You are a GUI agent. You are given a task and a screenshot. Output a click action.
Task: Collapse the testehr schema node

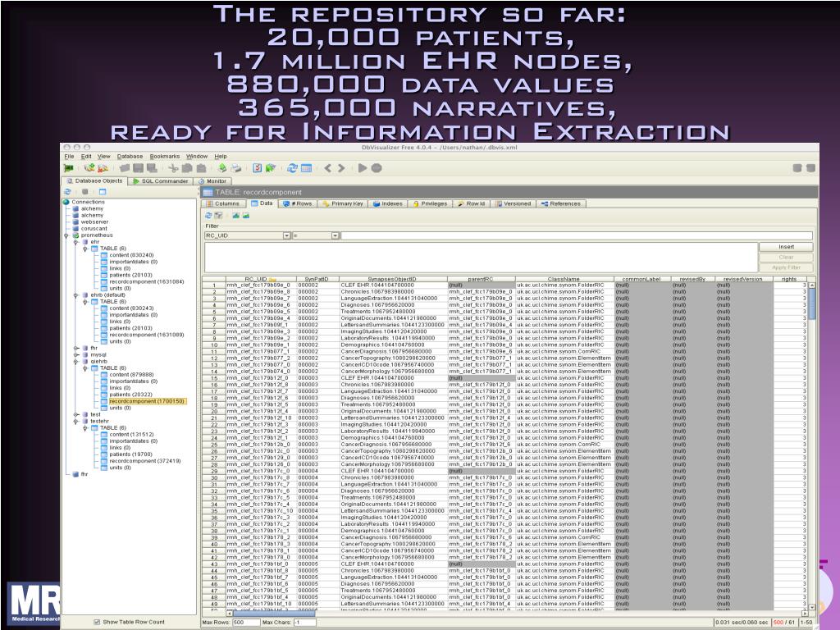tap(76, 421)
